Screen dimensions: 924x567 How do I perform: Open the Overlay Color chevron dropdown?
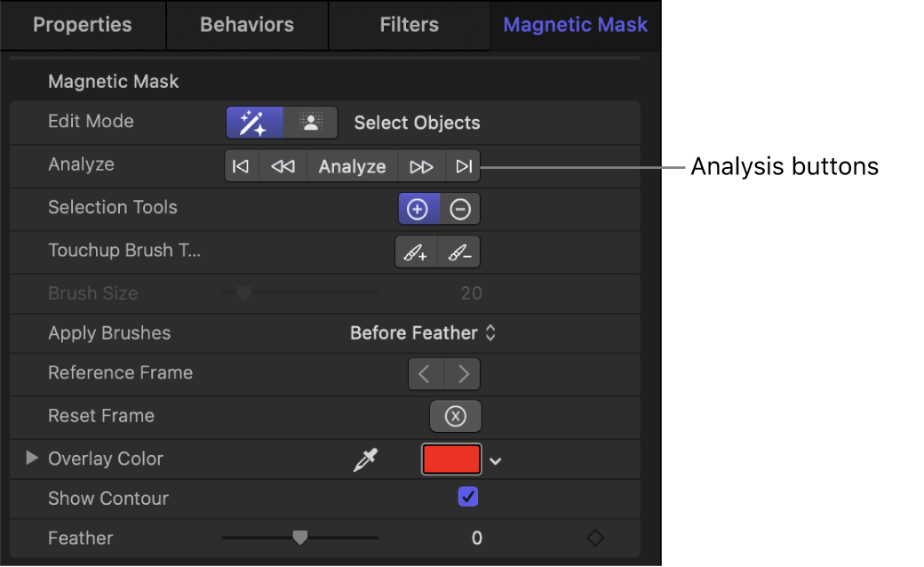[x=496, y=460]
